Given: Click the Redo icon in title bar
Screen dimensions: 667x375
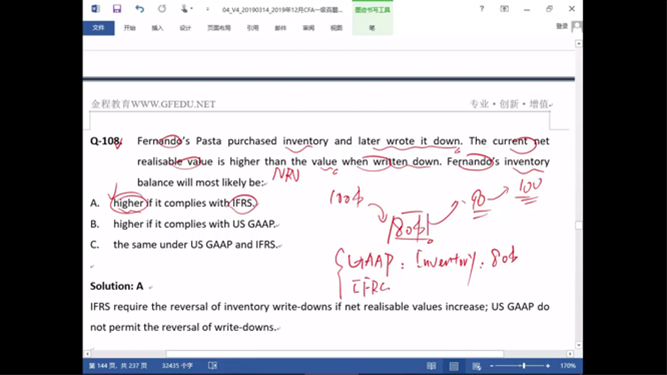Looking at the screenshot, I should pos(162,9).
